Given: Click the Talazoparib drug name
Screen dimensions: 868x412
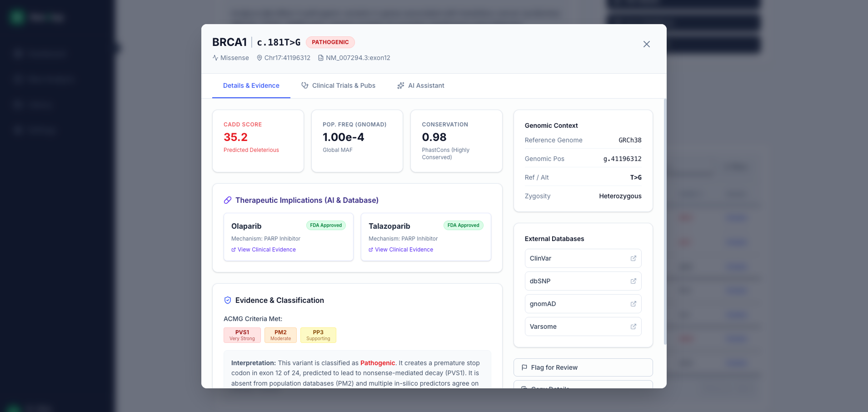Looking at the screenshot, I should [389, 226].
